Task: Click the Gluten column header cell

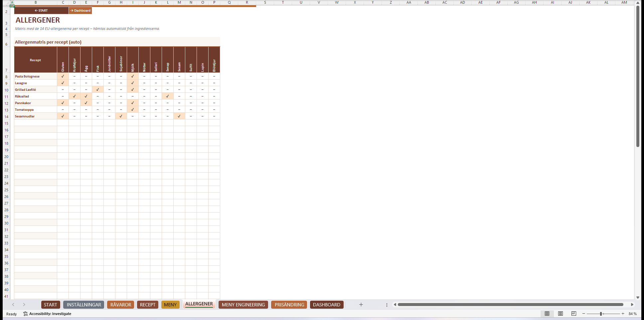Action: [63, 60]
